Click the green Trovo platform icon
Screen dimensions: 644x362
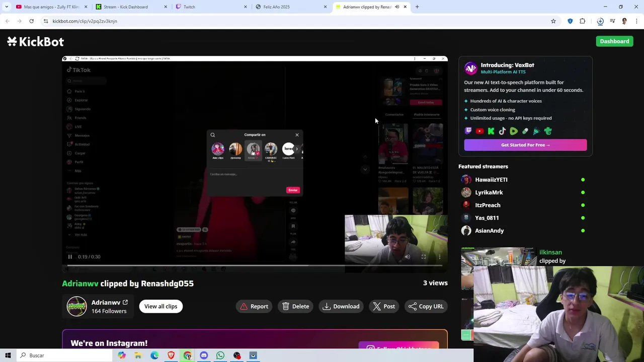pyautogui.click(x=548, y=131)
